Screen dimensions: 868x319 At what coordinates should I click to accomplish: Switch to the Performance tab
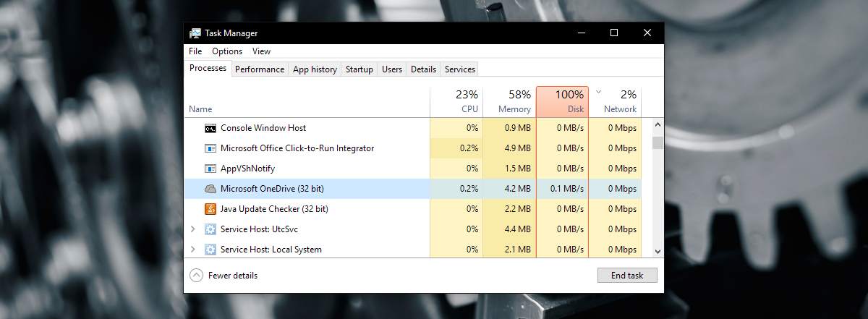(x=260, y=69)
